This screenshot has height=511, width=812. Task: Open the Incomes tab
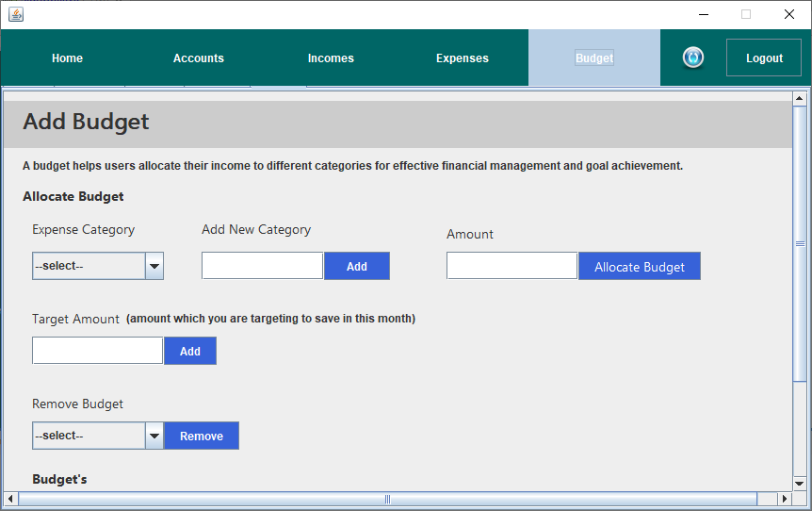click(x=331, y=58)
